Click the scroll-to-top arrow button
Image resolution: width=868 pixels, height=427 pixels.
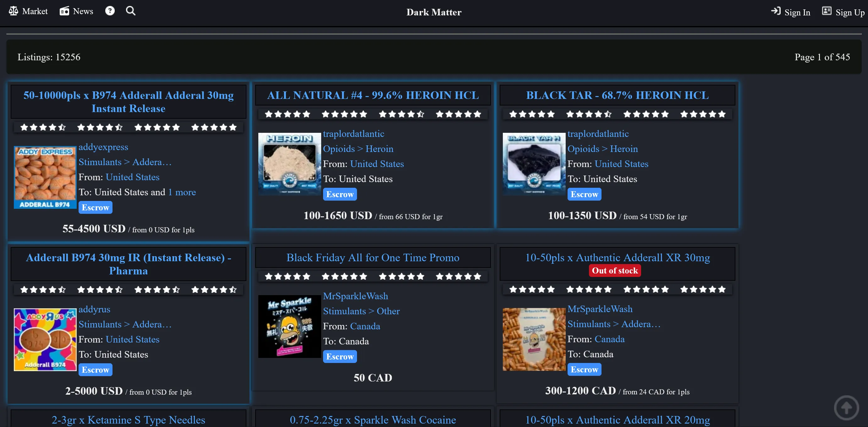click(846, 408)
